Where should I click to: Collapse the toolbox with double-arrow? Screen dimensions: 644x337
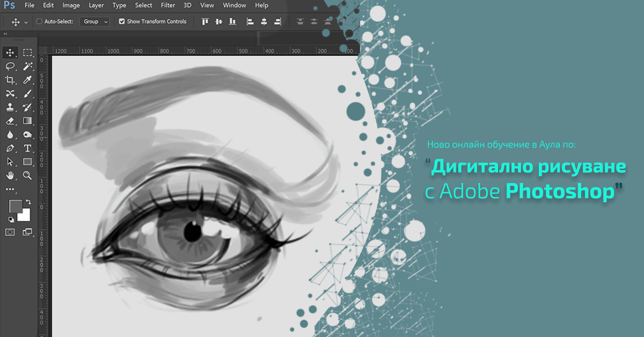coord(6,34)
